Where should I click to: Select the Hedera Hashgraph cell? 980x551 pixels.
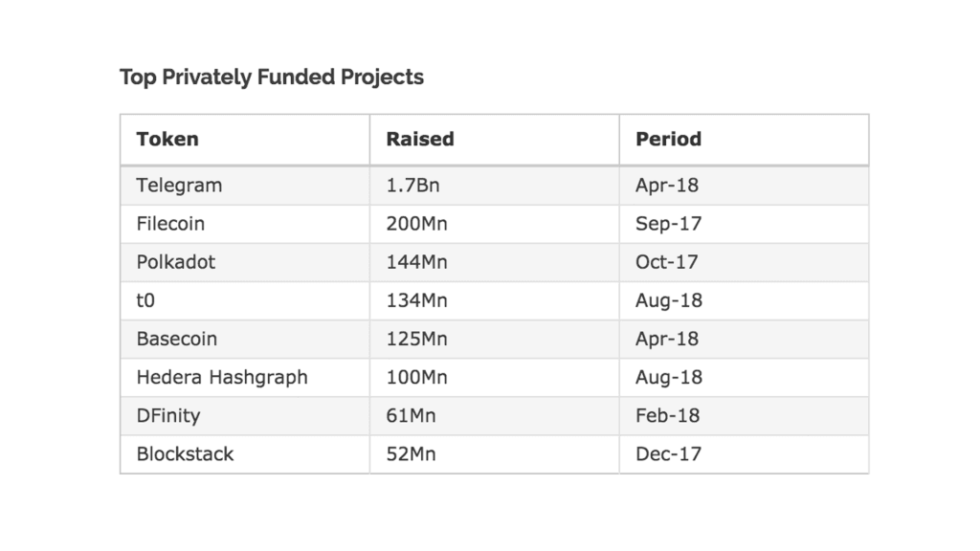pyautogui.click(x=222, y=377)
